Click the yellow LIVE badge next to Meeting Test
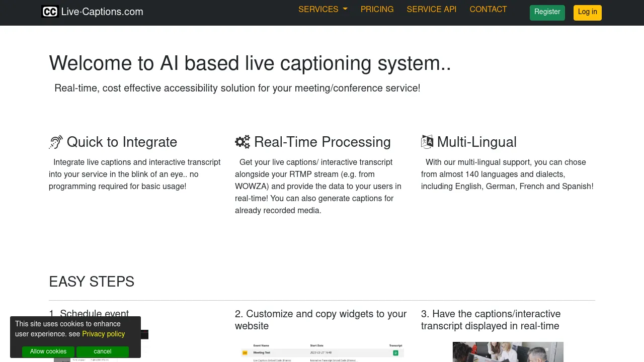 [245, 352]
